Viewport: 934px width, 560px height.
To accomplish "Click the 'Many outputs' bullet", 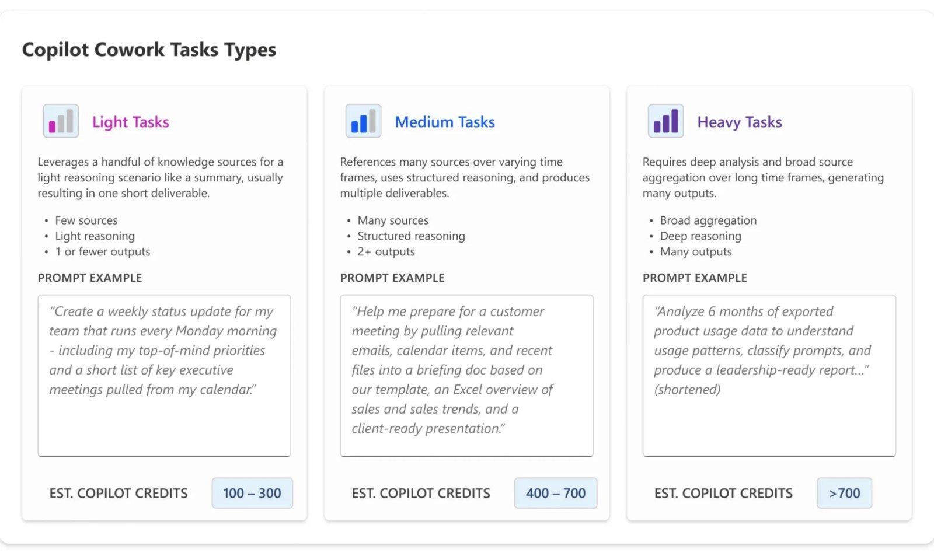I will click(696, 252).
